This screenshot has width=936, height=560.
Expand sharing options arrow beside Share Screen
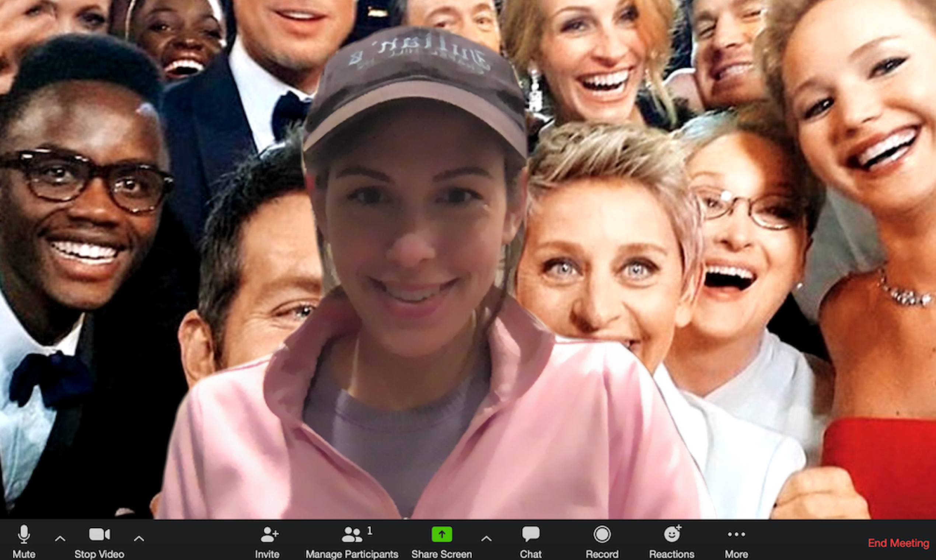[486, 539]
